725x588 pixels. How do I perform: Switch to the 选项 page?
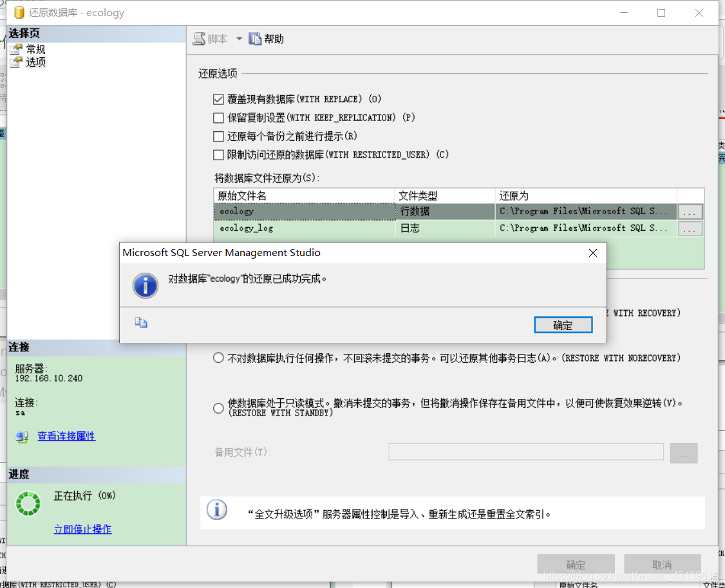click(x=35, y=62)
